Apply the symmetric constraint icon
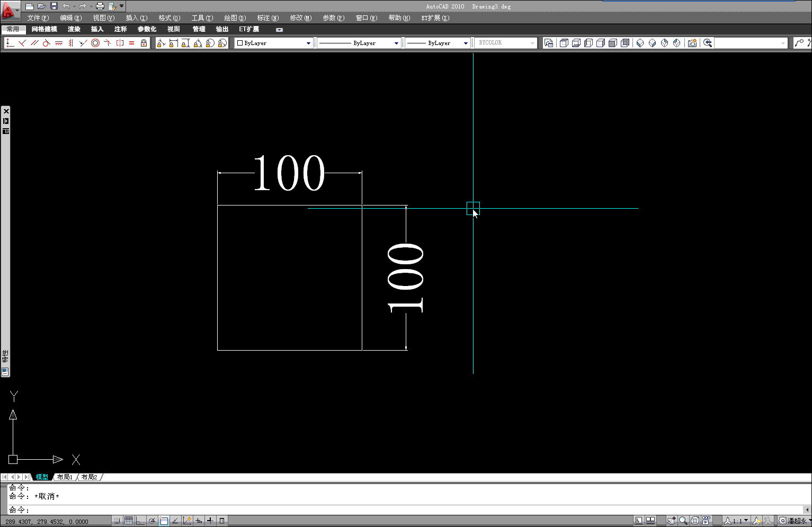Image resolution: width=812 pixels, height=527 pixels. pos(120,43)
